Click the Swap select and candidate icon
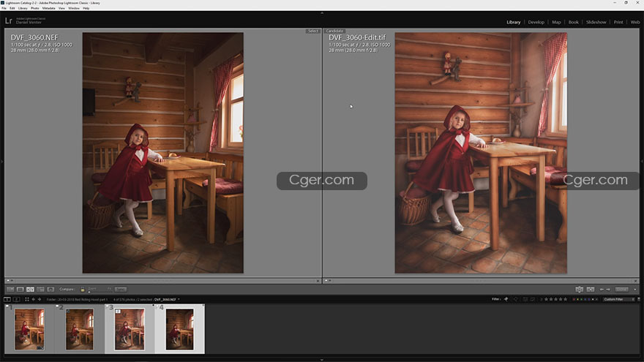The width and height of the screenshot is (644, 362). [x=579, y=290]
